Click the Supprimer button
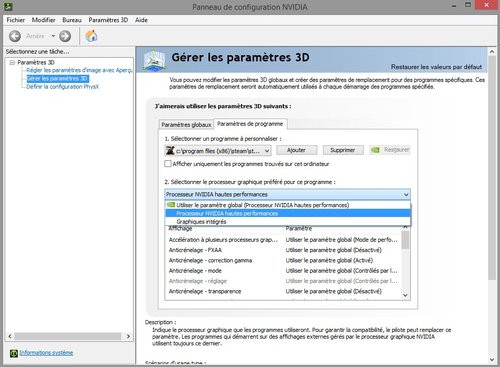Viewport: 500px width, 367px height. pos(342,150)
